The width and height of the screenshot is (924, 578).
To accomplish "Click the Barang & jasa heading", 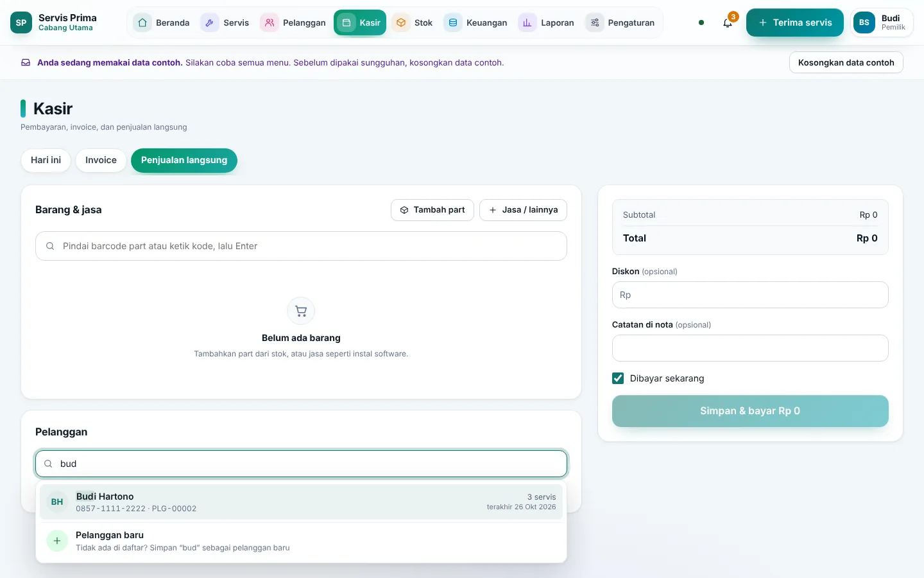I will [x=69, y=210].
